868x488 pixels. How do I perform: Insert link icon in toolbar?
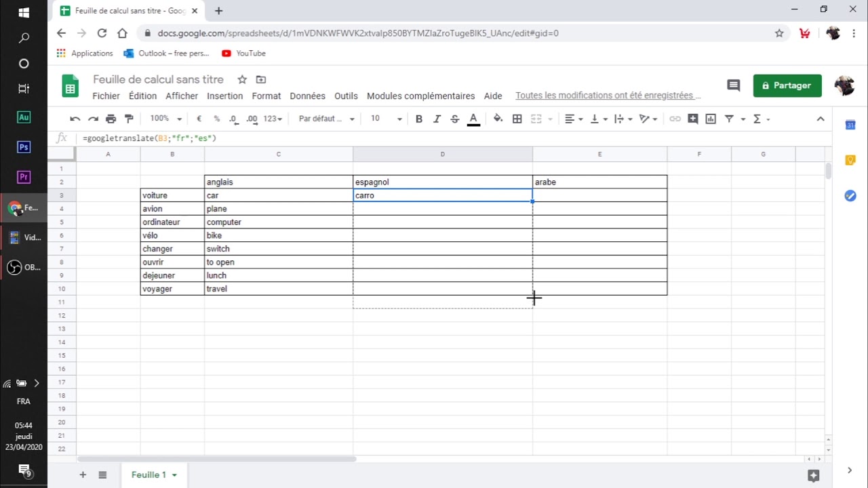pos(675,119)
